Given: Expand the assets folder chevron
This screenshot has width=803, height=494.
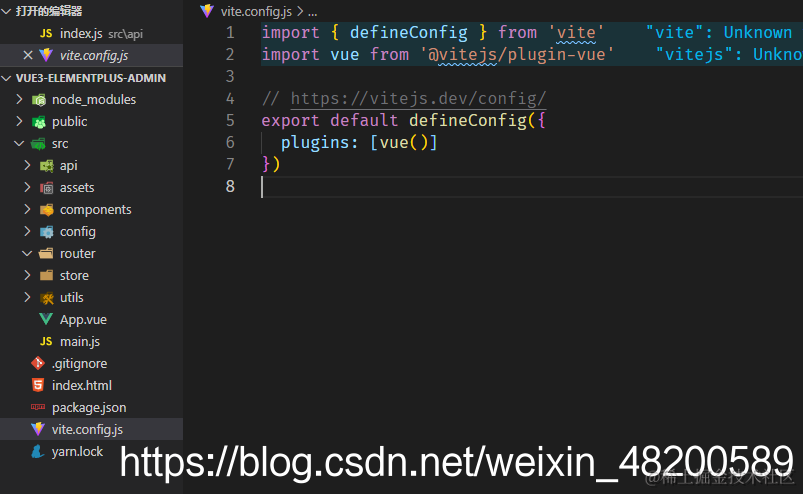Looking at the screenshot, I should point(28,187).
